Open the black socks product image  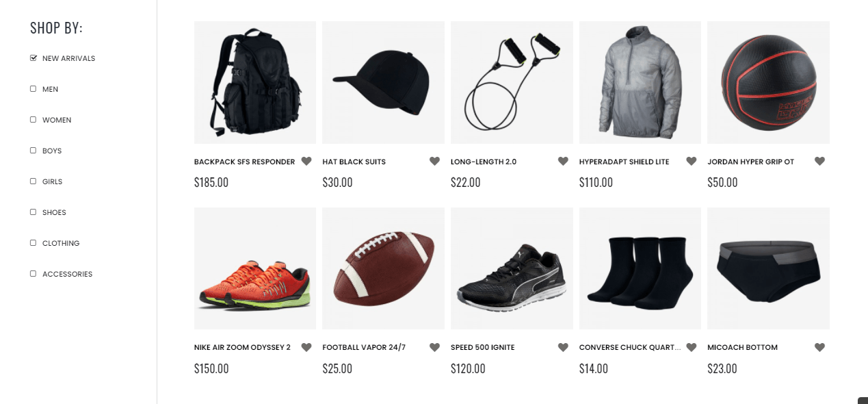640,268
